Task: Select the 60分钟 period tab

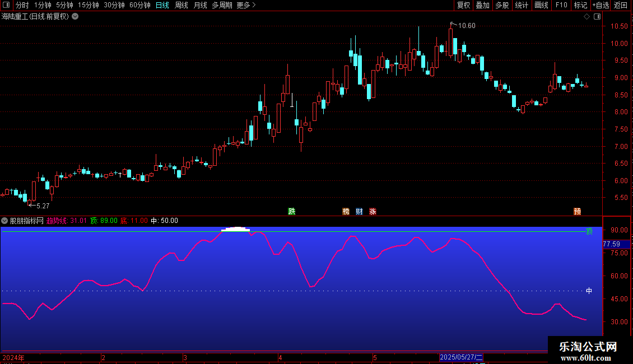Action: 139,5
